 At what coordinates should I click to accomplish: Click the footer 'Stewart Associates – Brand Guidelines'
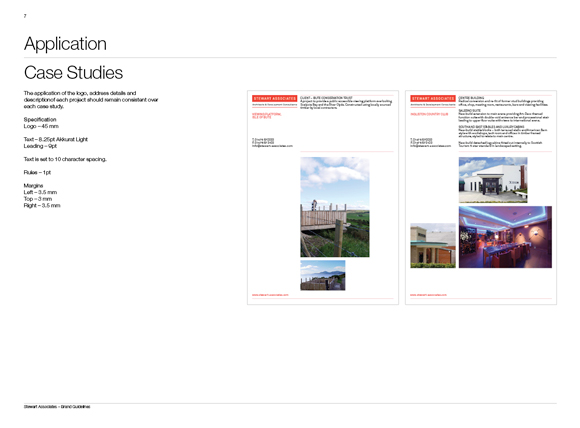click(x=57, y=407)
